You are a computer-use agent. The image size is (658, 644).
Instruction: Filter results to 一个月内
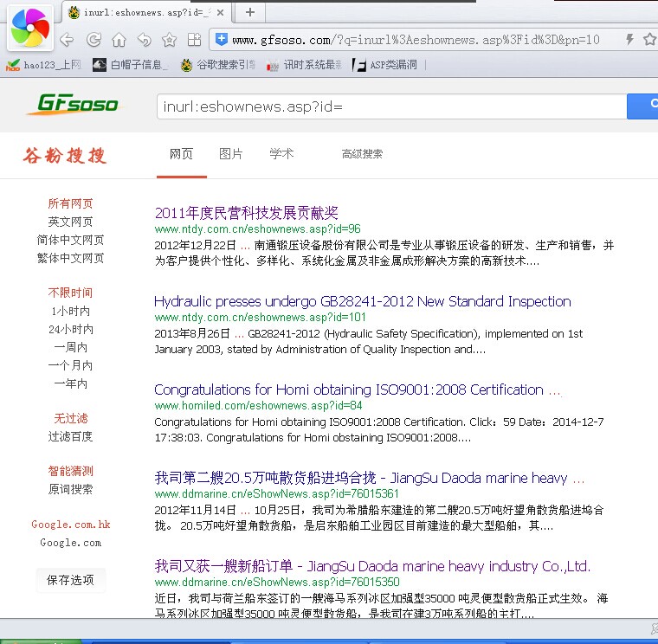70,365
